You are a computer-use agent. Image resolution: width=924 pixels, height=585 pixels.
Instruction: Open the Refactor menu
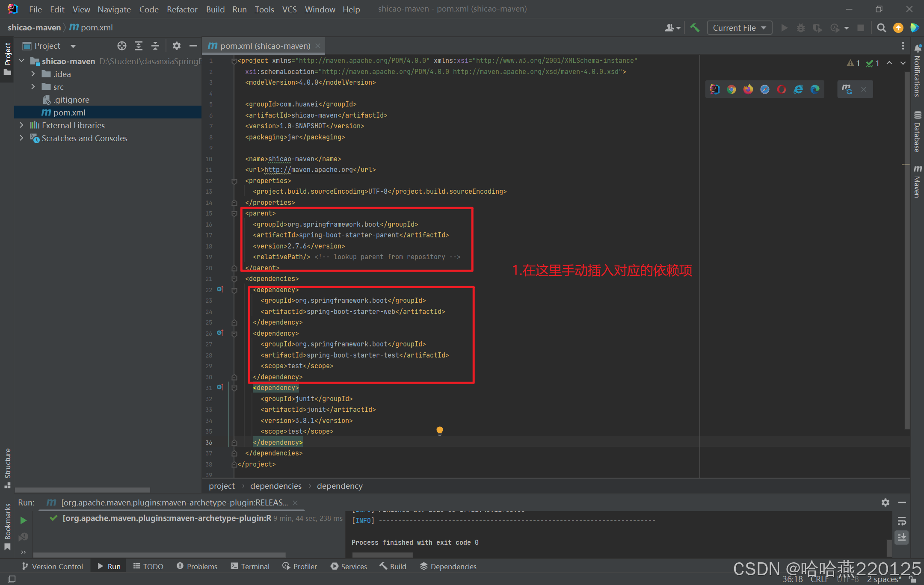click(182, 9)
